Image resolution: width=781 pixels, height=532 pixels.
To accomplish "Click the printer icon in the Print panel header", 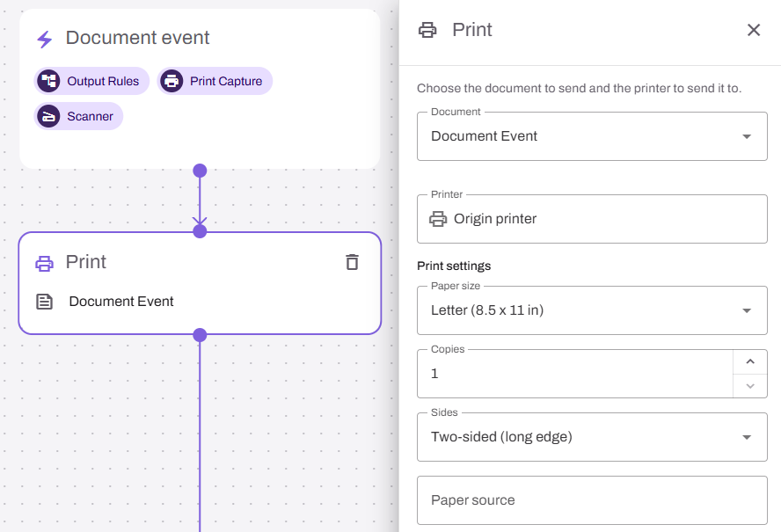I will click(427, 30).
